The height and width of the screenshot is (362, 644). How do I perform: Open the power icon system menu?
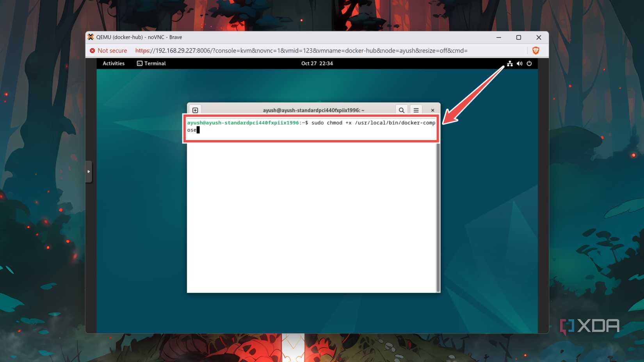529,63
